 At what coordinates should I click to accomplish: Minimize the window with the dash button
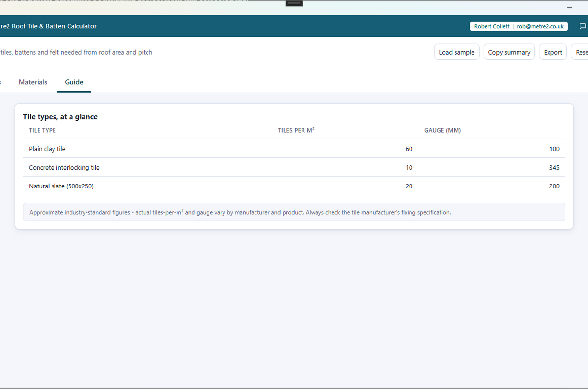[x=569, y=7]
